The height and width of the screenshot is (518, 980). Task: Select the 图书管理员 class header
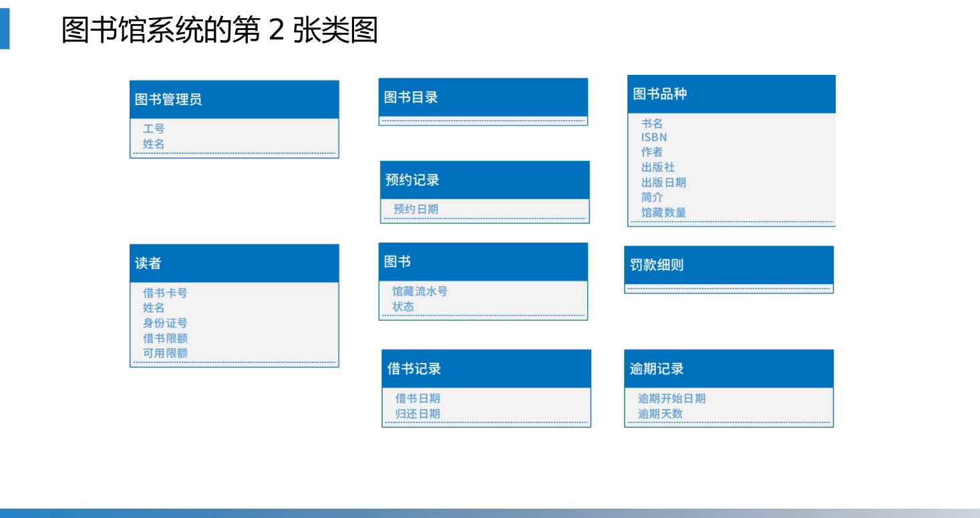(234, 100)
